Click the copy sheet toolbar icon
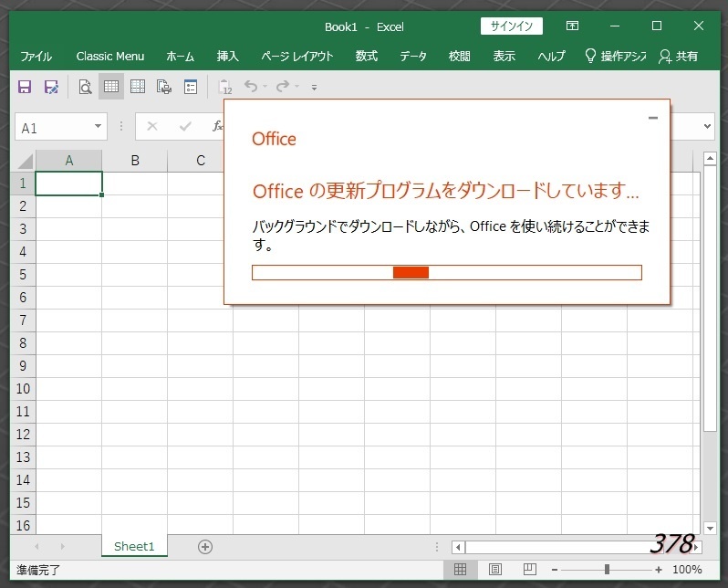This screenshot has height=588, width=728. tap(164, 87)
